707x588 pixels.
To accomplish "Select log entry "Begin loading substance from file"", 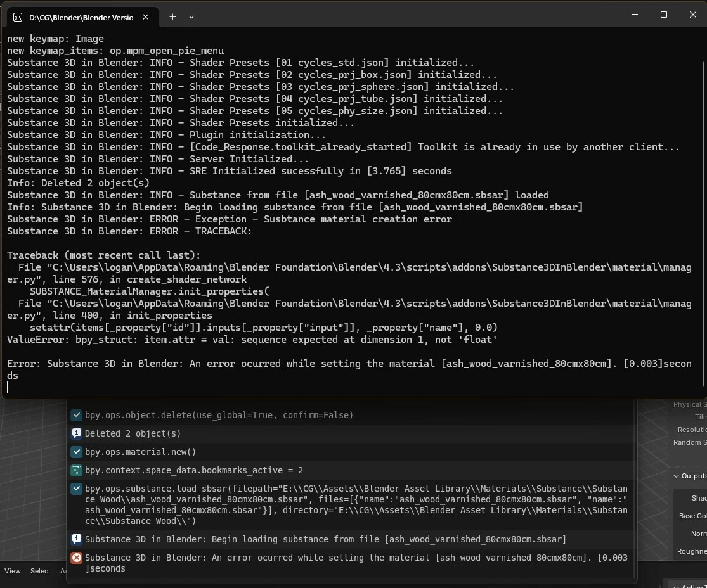I will click(351, 539).
